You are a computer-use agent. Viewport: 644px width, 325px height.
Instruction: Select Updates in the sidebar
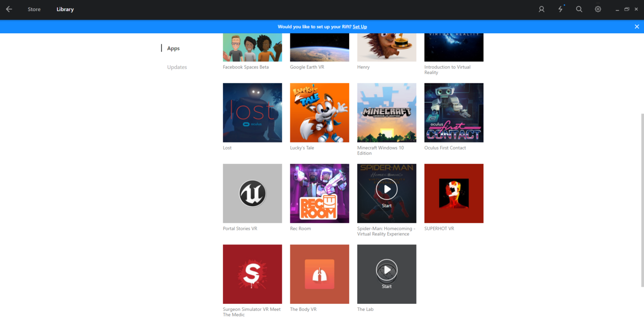(177, 67)
